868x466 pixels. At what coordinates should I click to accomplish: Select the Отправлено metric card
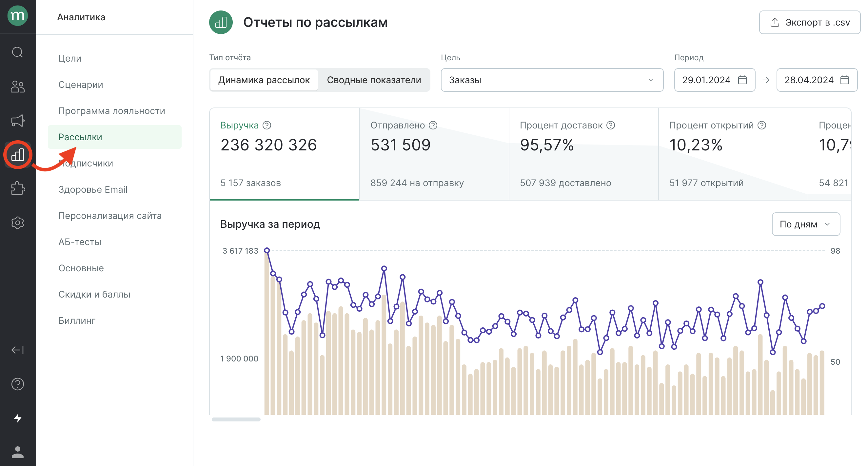coord(434,154)
